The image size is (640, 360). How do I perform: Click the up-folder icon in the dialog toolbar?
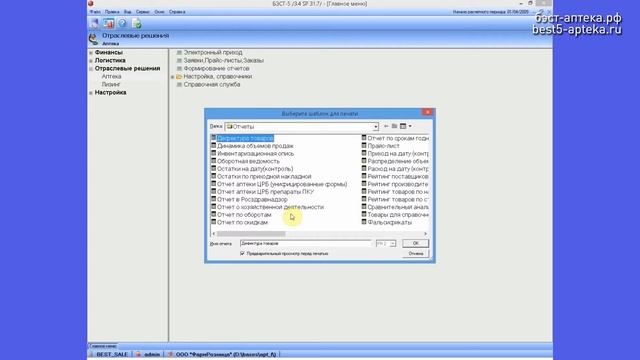(x=394, y=126)
